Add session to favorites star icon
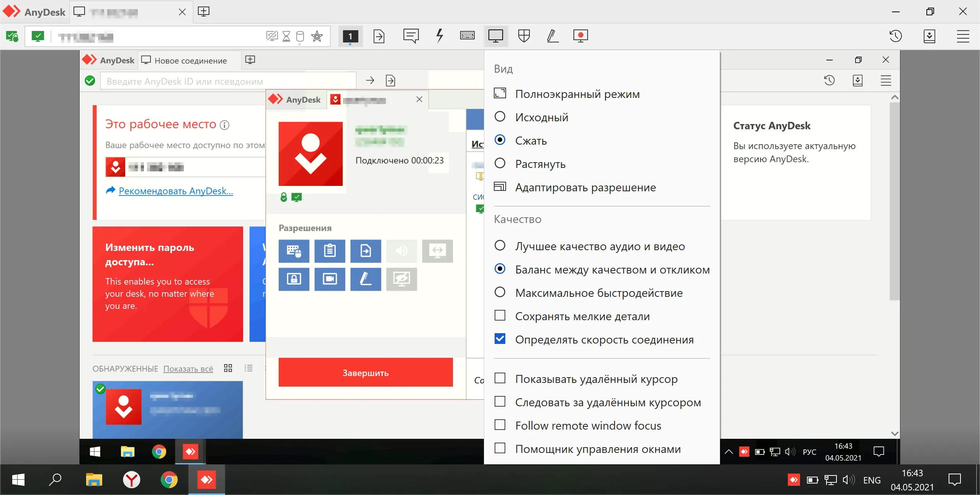 point(317,36)
